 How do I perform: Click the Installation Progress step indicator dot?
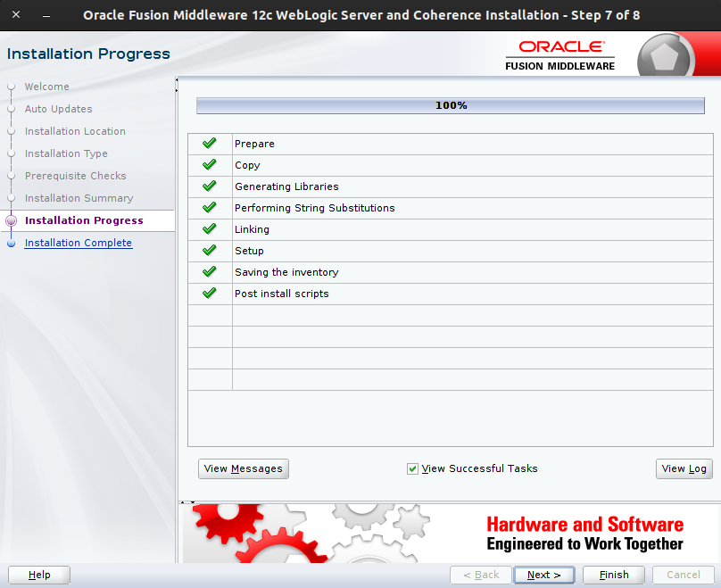coord(10,220)
